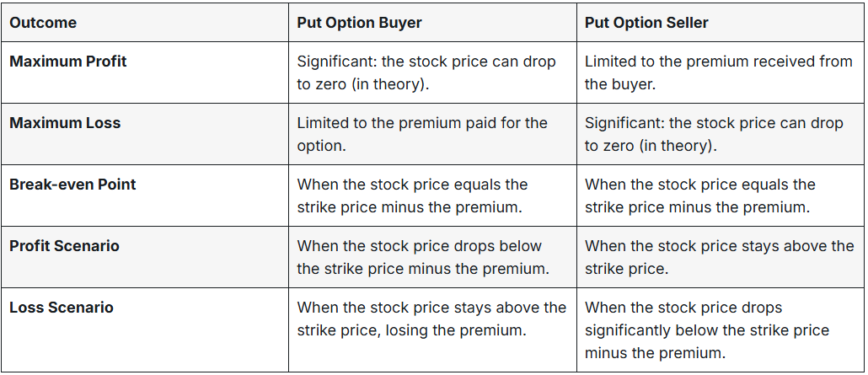The width and height of the screenshot is (868, 375).
Task: Select the seller's Profit Scenario cell text
Action: point(719,257)
